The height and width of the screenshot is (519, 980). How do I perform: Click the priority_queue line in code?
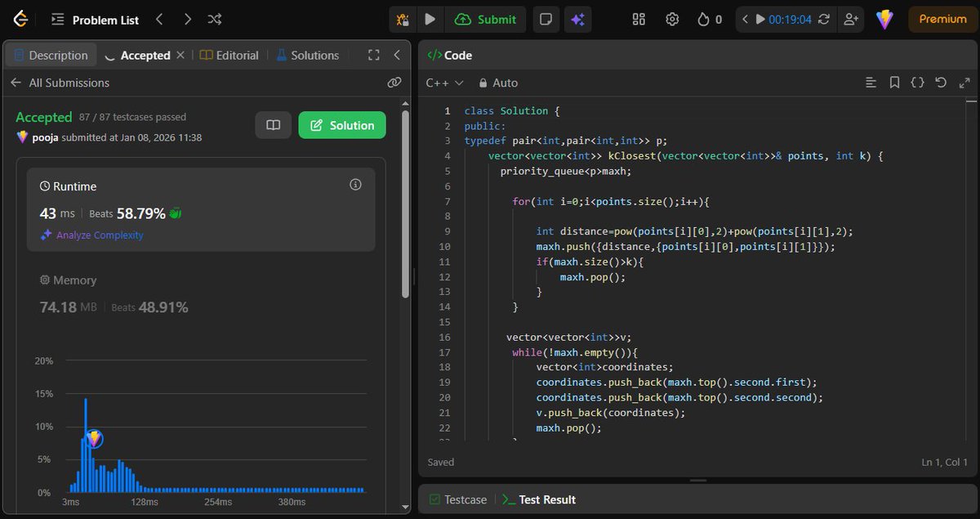(x=566, y=171)
